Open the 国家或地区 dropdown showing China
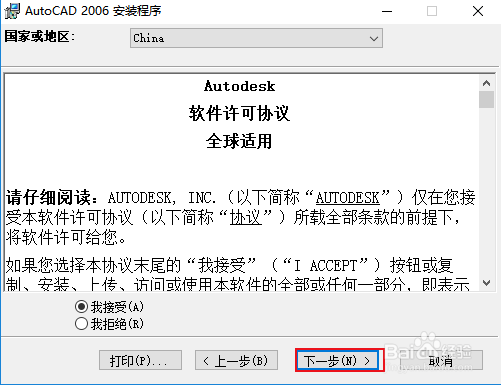Image resolution: width=501 pixels, height=385 pixels. (256, 38)
